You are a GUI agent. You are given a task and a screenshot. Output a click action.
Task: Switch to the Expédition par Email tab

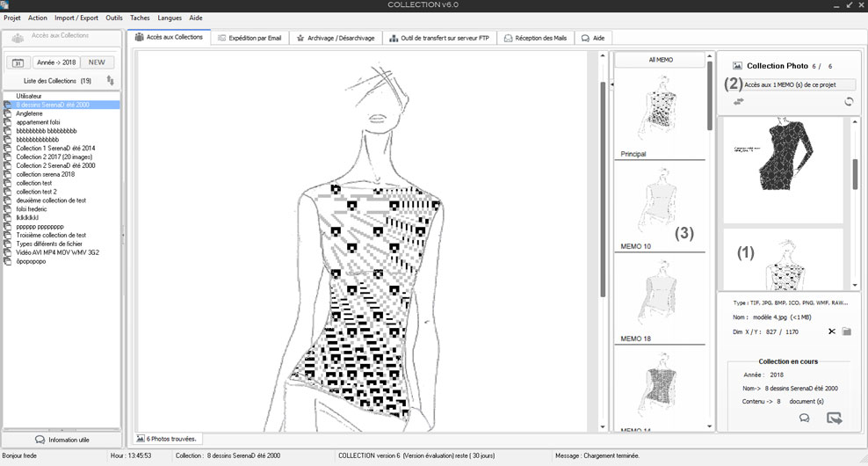(x=250, y=38)
